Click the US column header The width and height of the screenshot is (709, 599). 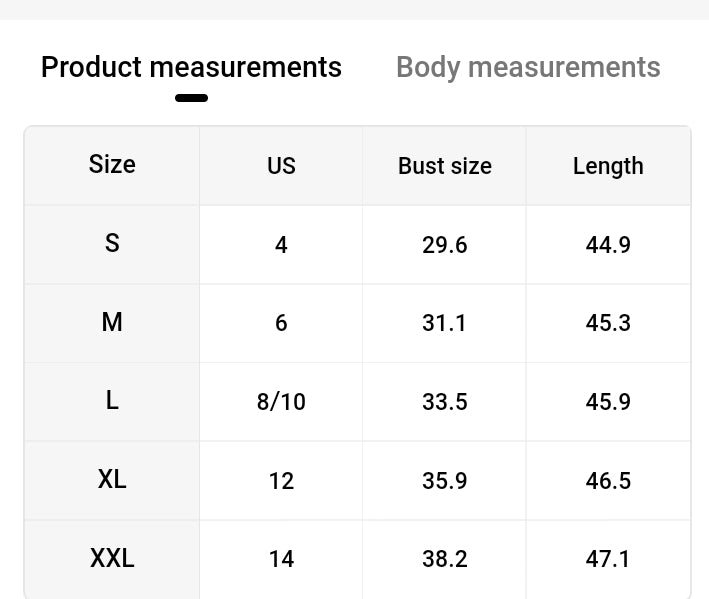click(x=281, y=166)
